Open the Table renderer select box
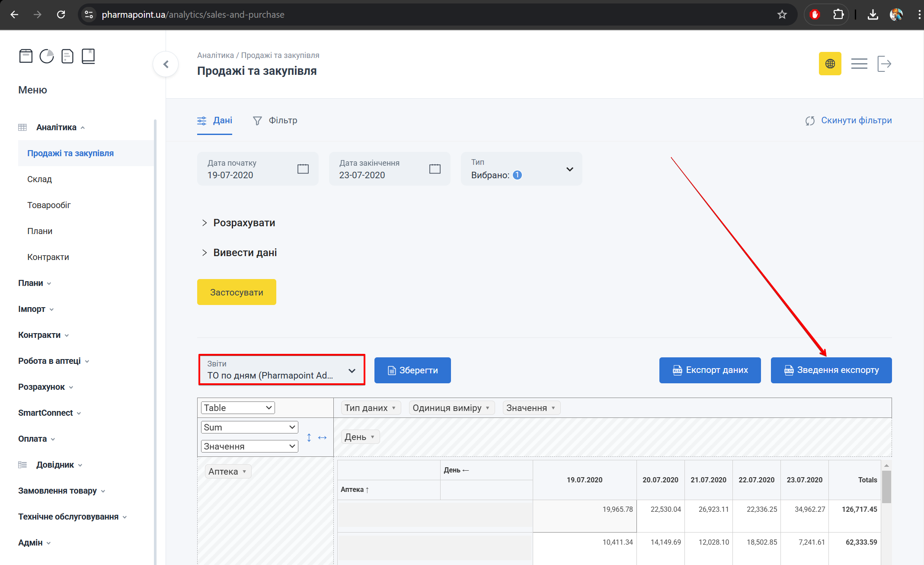This screenshot has width=924, height=565. 238,408
